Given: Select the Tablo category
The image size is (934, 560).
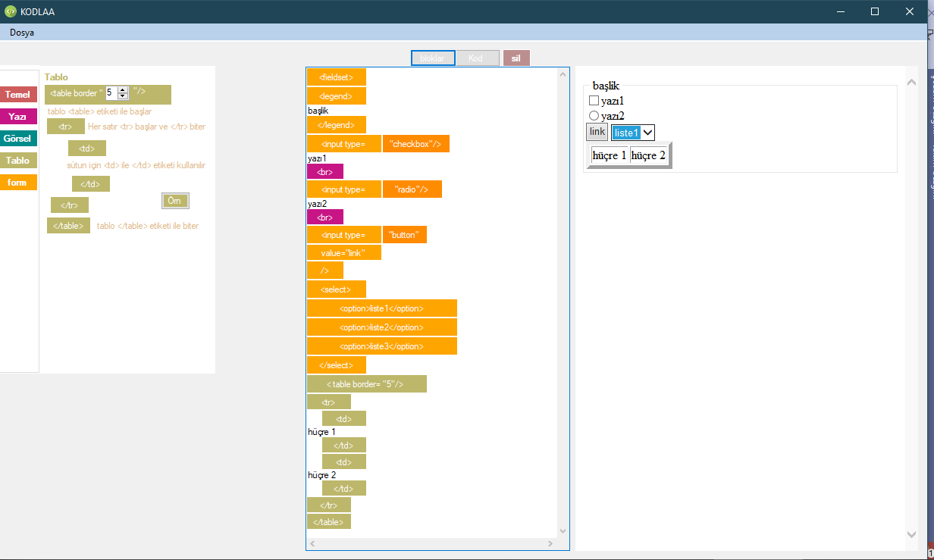Looking at the screenshot, I should click(x=18, y=161).
